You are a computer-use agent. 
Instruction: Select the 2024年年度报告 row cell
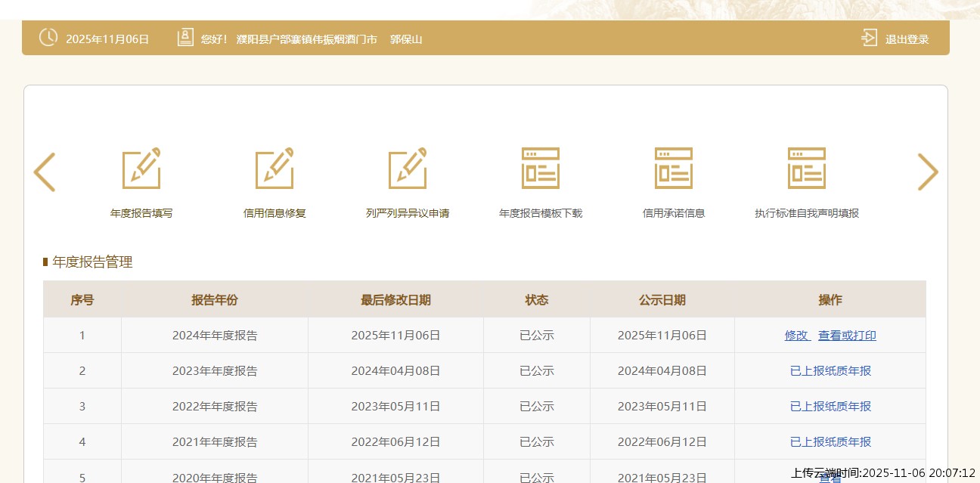tap(215, 336)
